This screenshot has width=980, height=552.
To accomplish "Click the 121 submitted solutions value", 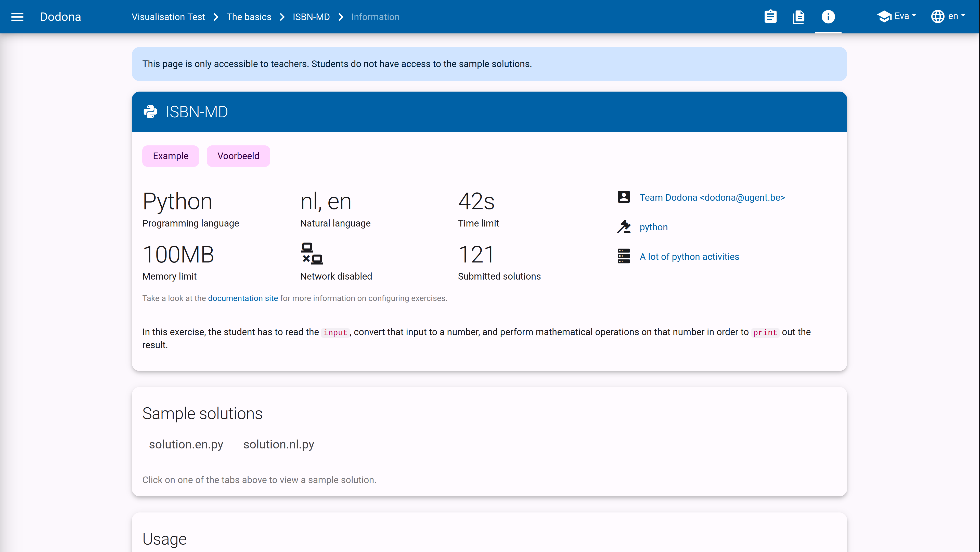I will click(x=476, y=254).
